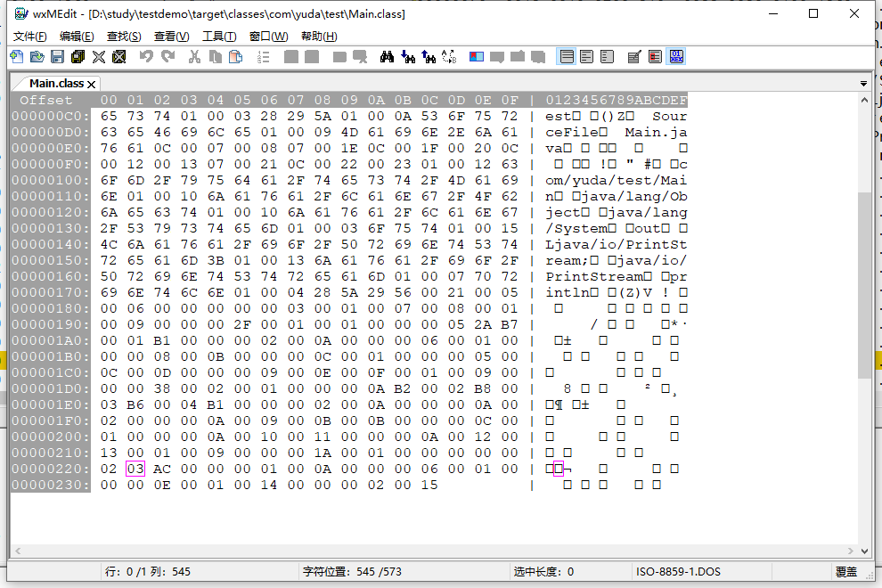Click the vertical scrollbar up arrow
The width and height of the screenshot is (882, 588).
[x=864, y=100]
